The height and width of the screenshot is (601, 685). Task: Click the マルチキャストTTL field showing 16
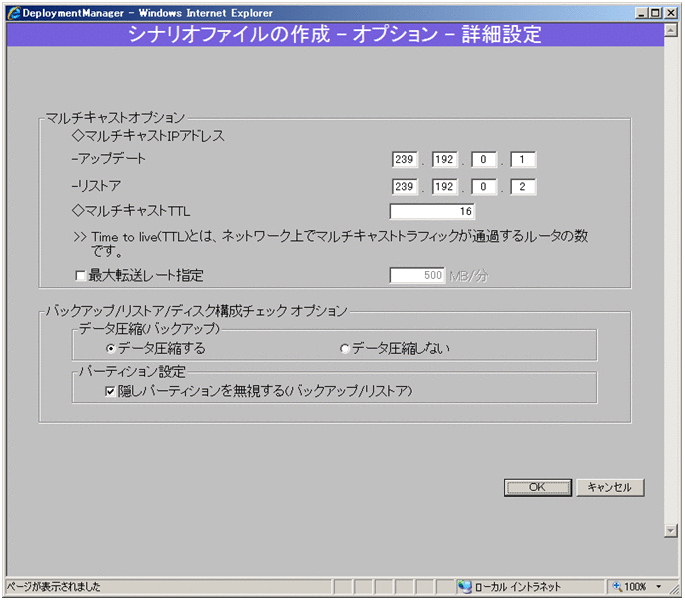[x=432, y=211]
